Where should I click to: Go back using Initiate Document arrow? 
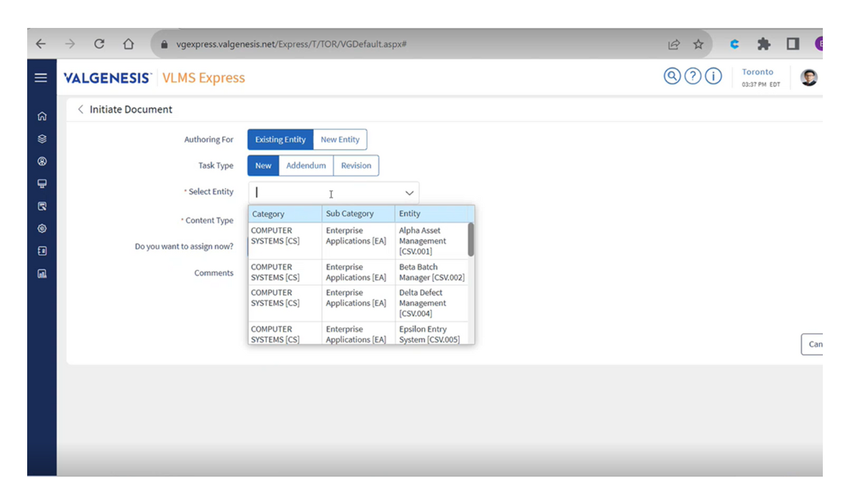pyautogui.click(x=80, y=109)
